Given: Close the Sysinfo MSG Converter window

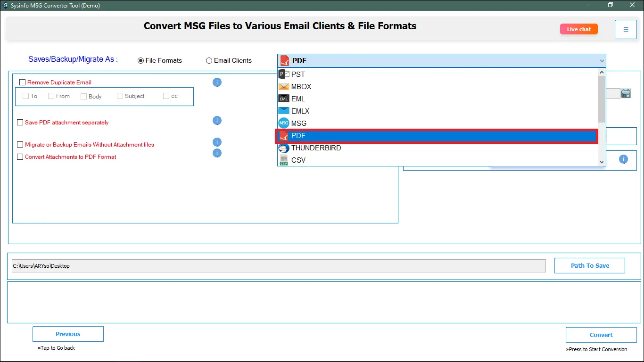Looking at the screenshot, I should tap(632, 5).
